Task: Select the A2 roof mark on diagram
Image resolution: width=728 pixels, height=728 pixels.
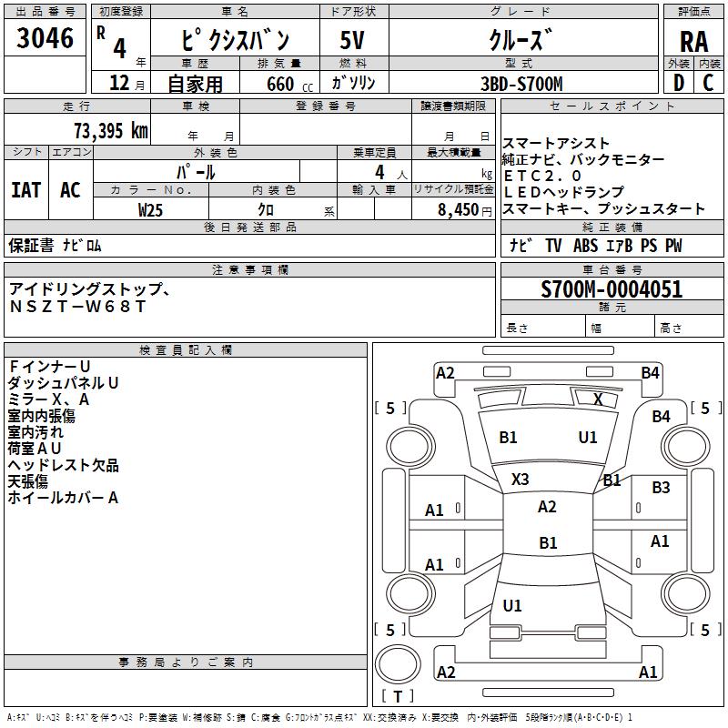Action: point(547,507)
